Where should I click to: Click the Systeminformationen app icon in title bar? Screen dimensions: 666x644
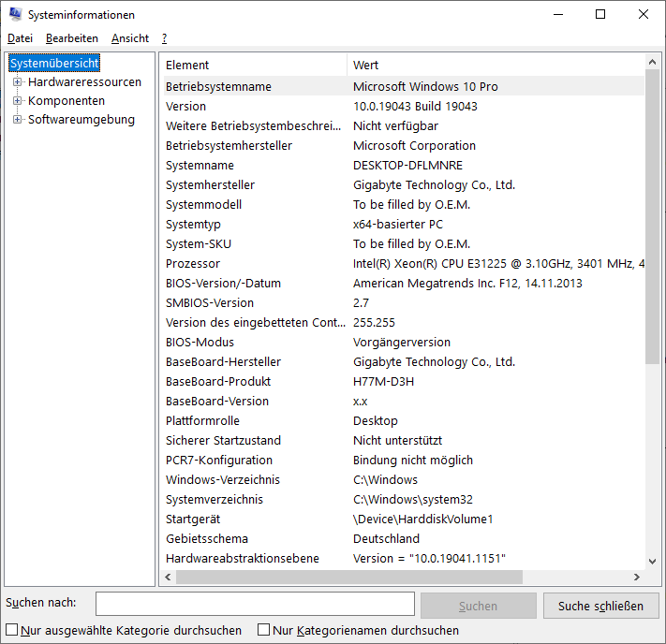(x=16, y=14)
